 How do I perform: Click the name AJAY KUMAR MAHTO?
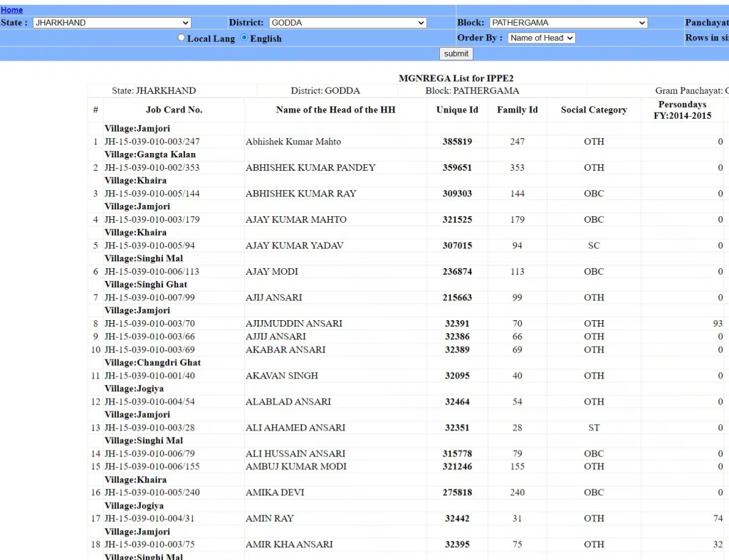pyautogui.click(x=296, y=220)
